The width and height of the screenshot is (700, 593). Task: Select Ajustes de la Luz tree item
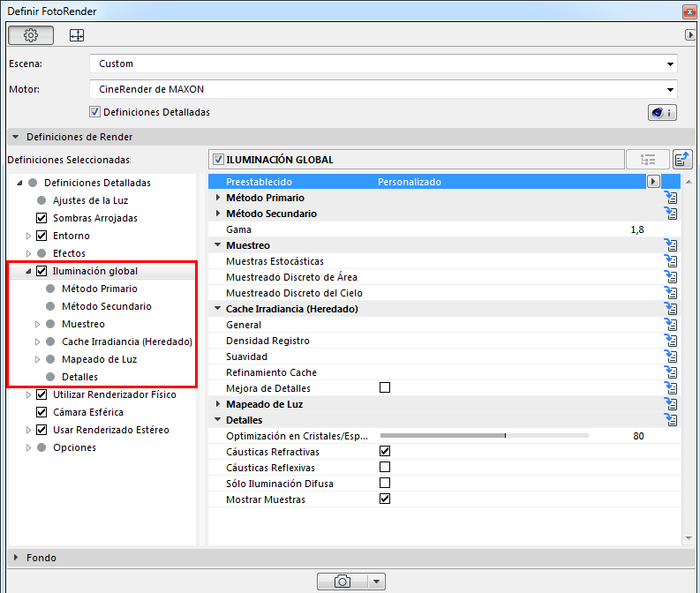pos(90,200)
